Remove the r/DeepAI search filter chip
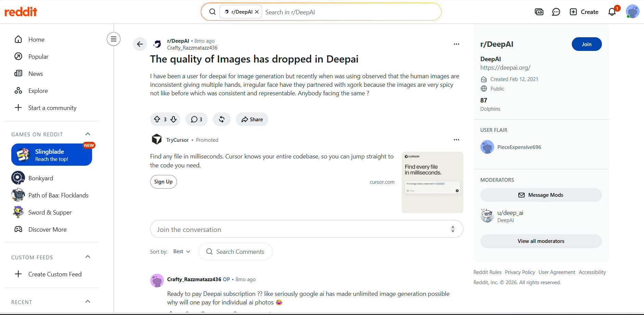Screen dimensions: 644x315 click(x=257, y=12)
